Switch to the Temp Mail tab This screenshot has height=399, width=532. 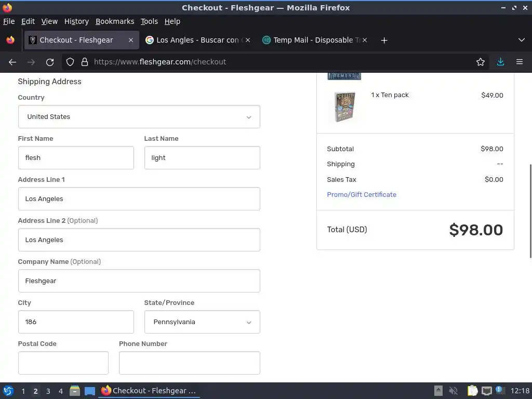pyautogui.click(x=315, y=40)
